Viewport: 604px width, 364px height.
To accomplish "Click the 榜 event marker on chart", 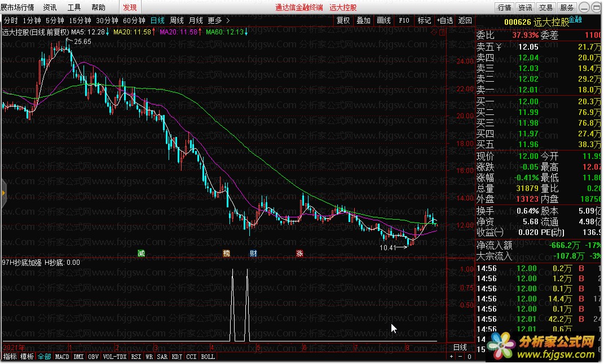I will coord(227,253).
